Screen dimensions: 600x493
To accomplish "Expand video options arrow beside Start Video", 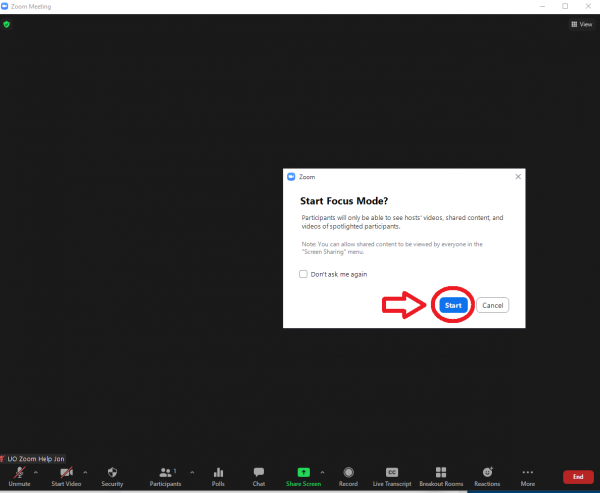I will (85, 473).
